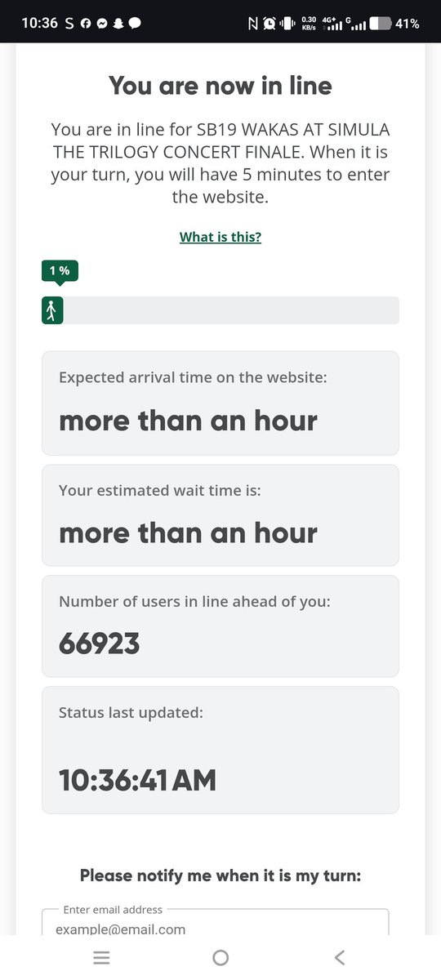
Task: Click the users ahead count 66923
Action: pos(100,644)
